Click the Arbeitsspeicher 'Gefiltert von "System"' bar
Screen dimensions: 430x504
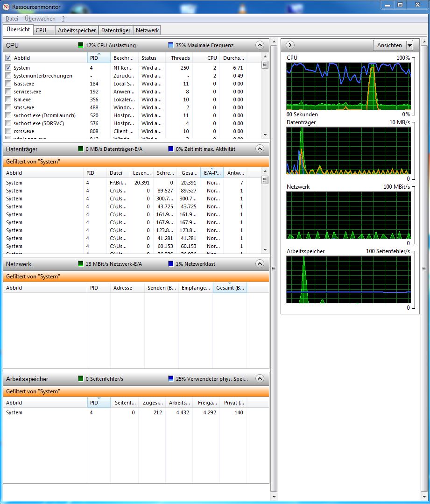[x=136, y=391]
